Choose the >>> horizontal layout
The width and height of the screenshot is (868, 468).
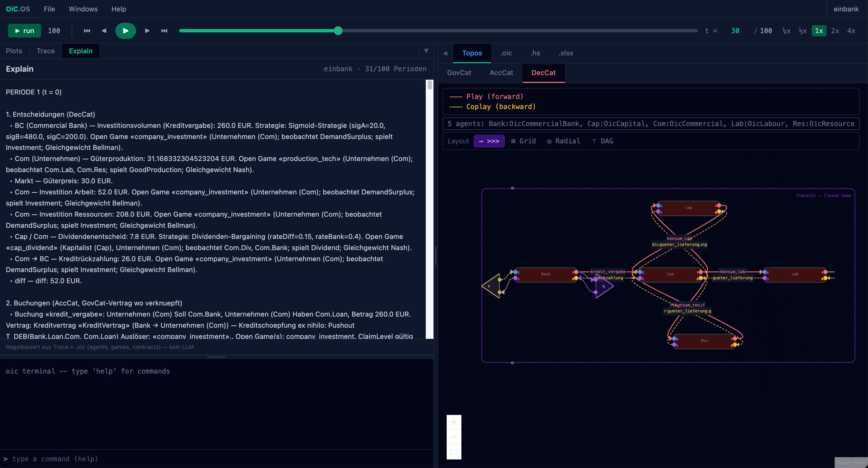489,141
